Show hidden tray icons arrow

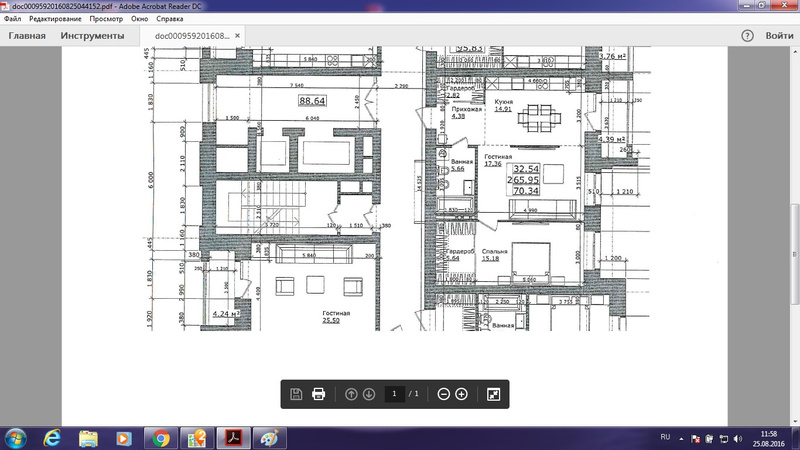click(x=681, y=438)
